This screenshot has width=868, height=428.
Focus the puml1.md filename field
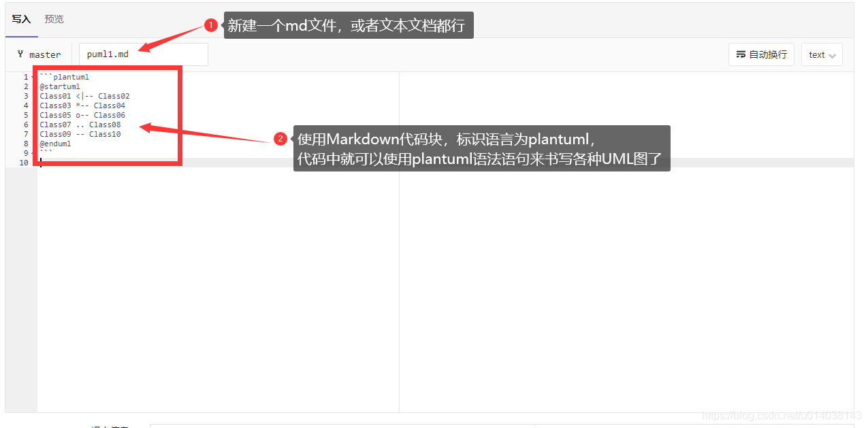pyautogui.click(x=144, y=54)
